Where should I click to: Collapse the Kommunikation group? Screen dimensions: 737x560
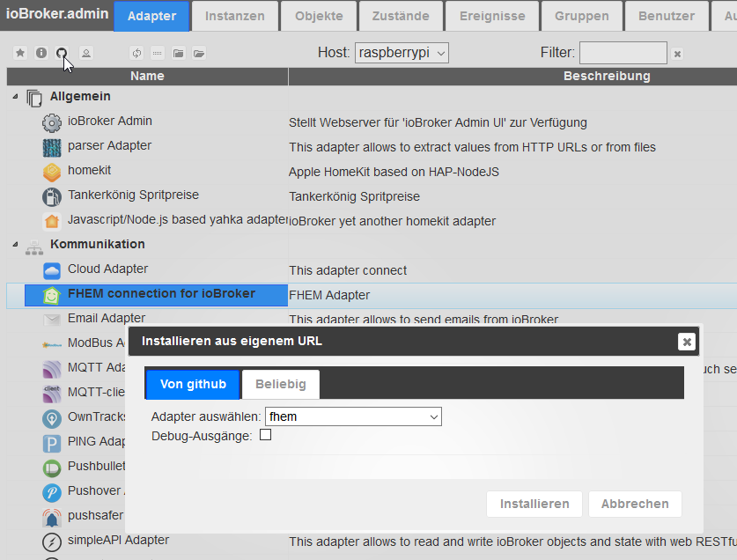click(15, 245)
